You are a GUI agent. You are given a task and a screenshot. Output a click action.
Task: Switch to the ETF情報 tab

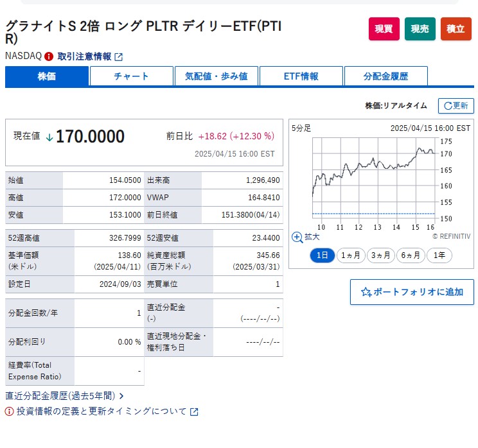301,76
